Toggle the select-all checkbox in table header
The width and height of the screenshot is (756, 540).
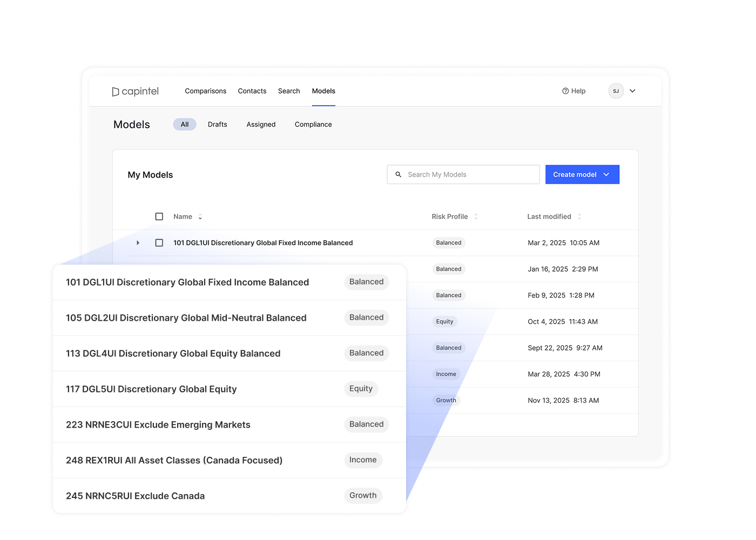click(x=159, y=217)
